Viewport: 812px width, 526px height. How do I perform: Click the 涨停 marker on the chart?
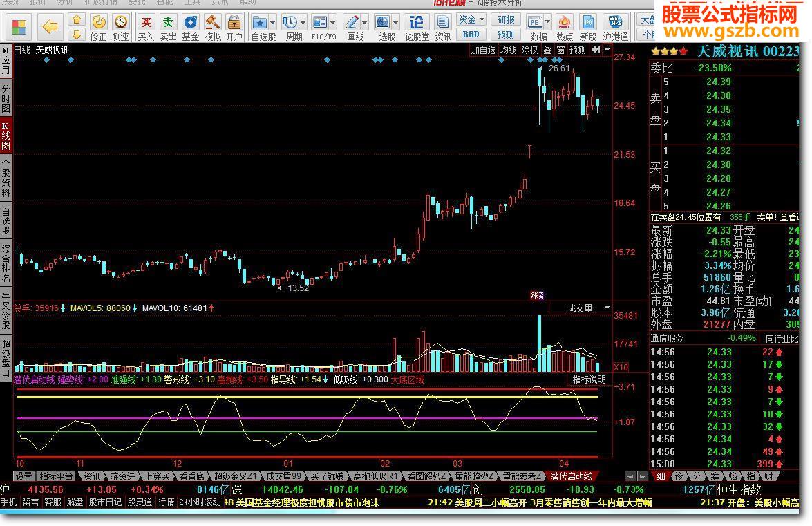(x=537, y=296)
